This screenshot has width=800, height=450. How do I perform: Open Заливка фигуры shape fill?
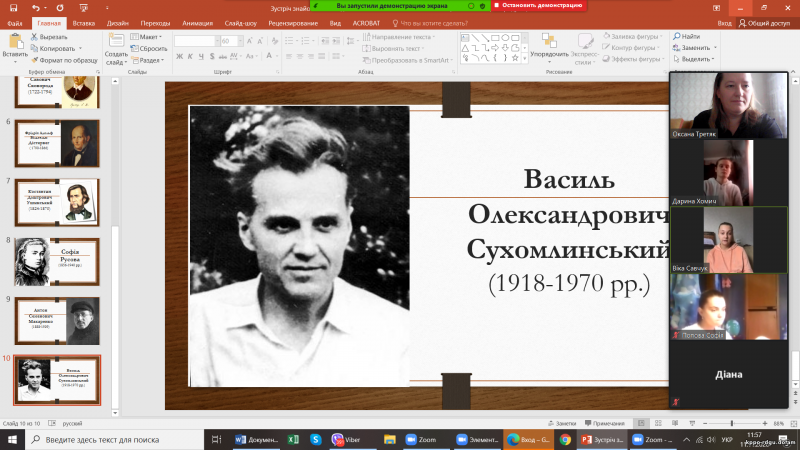click(633, 36)
